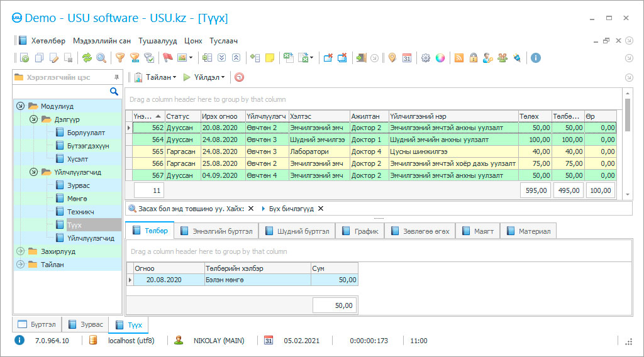Click the yellow sticky note icon
The width and height of the screenshot is (644, 357).
point(270,58)
